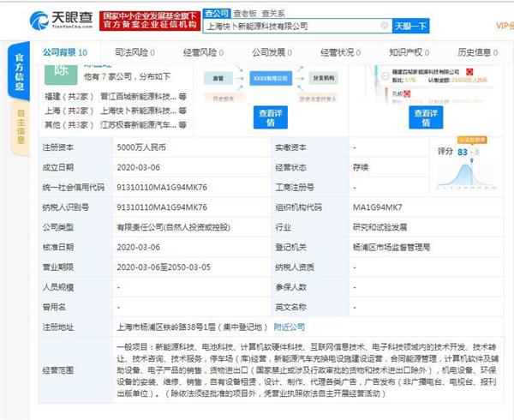Select the 组织机构代码 value MA1G94MK7

tap(377, 207)
